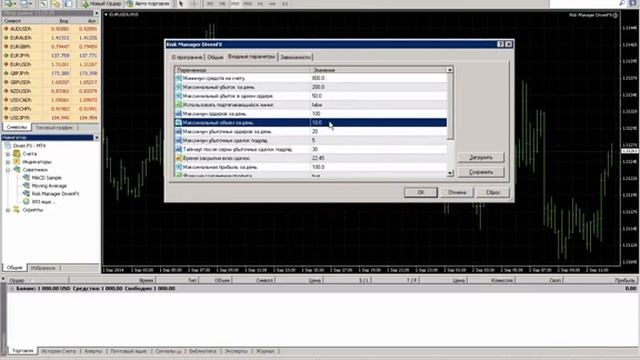This screenshot has width=640, height=360.
Task: Click the 'Прибыль' column header in terminal
Action: [x=624, y=280]
